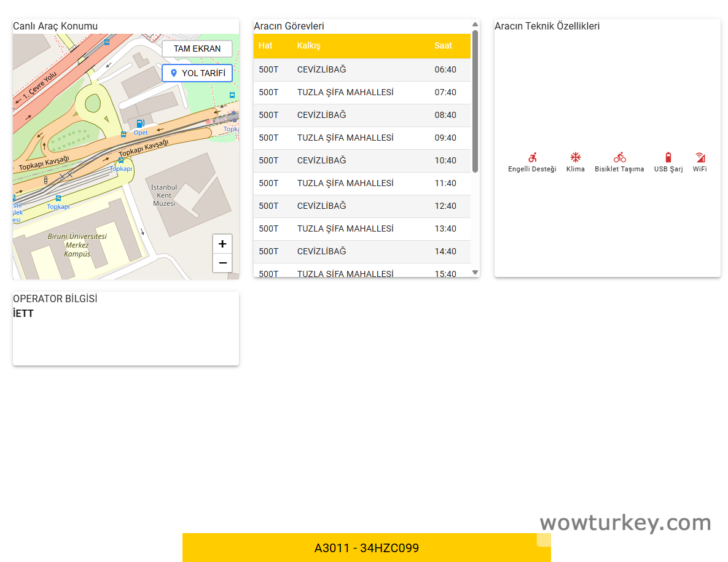This screenshot has width=728, height=562.
Task: Click the YOL TARİFİ directions button
Action: [197, 72]
